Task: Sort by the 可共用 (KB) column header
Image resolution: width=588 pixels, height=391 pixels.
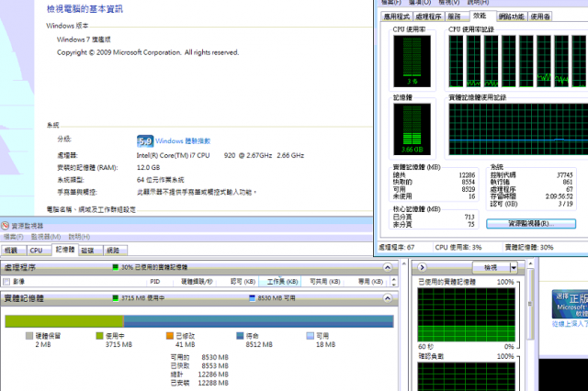Action: [x=324, y=281]
